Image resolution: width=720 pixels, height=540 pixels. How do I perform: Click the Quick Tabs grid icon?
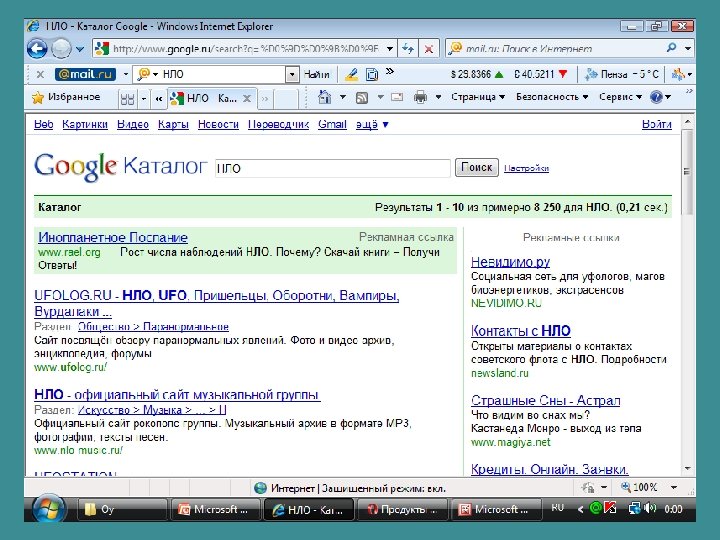tap(127, 98)
